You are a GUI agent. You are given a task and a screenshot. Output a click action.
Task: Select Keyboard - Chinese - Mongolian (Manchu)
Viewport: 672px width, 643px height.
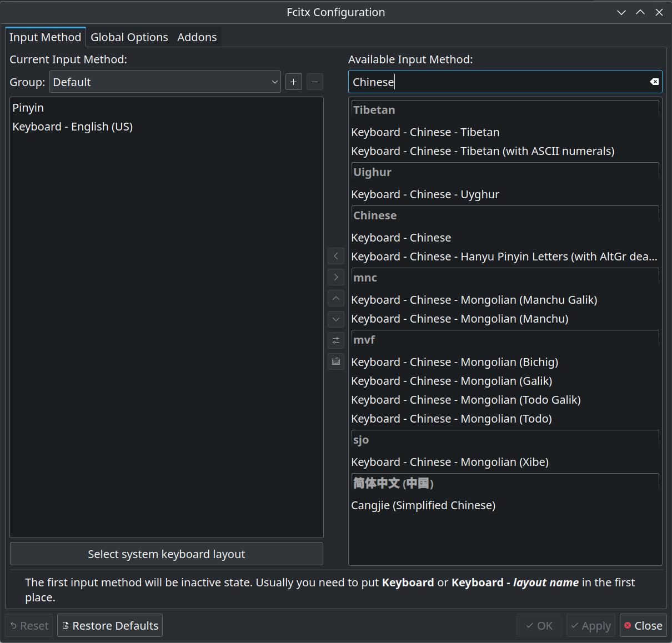505,319
